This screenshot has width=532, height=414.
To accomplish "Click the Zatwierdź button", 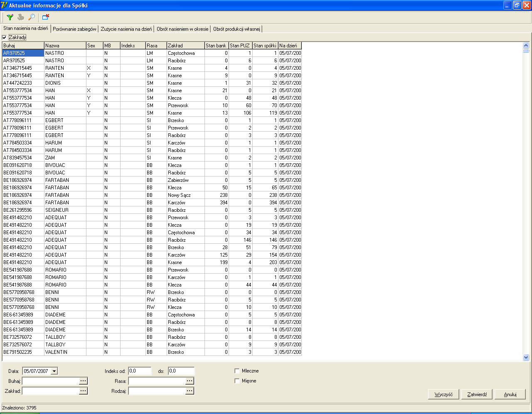I will coord(477,394).
